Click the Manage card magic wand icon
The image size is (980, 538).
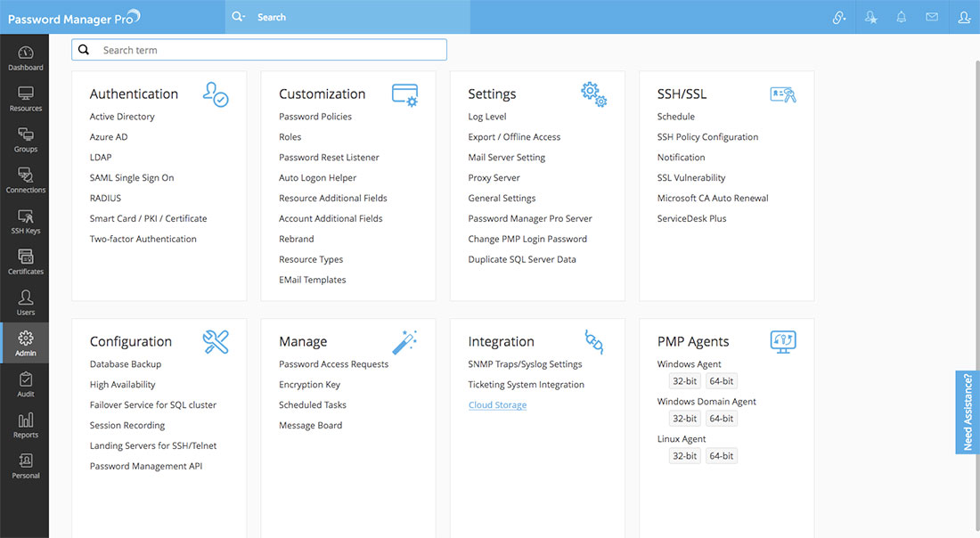tap(405, 342)
